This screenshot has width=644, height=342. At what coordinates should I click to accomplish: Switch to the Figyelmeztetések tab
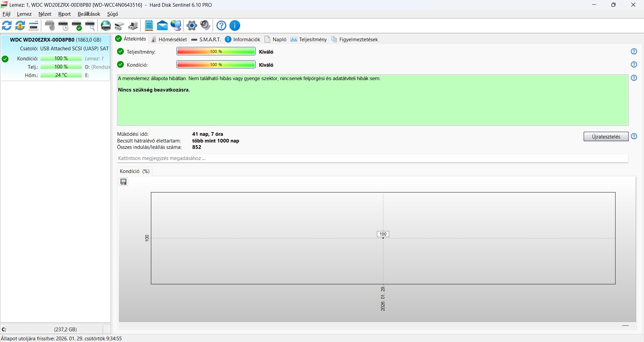pos(355,39)
